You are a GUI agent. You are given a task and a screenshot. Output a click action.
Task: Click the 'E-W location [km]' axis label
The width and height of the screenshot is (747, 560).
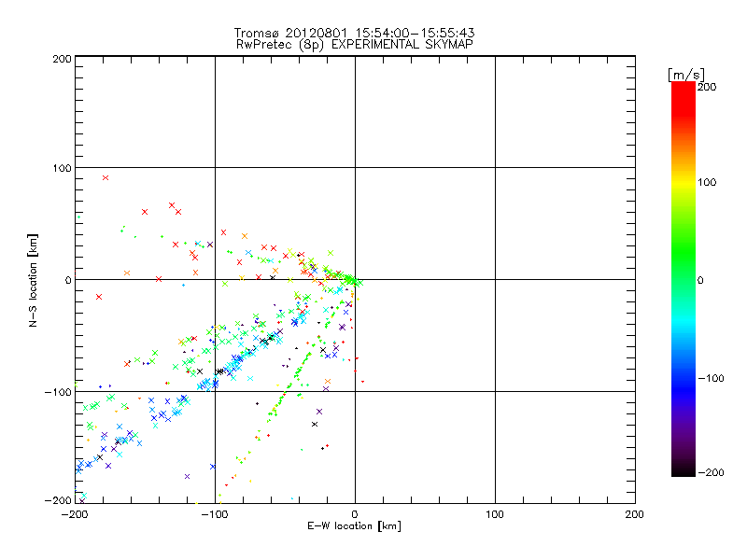[x=354, y=525]
